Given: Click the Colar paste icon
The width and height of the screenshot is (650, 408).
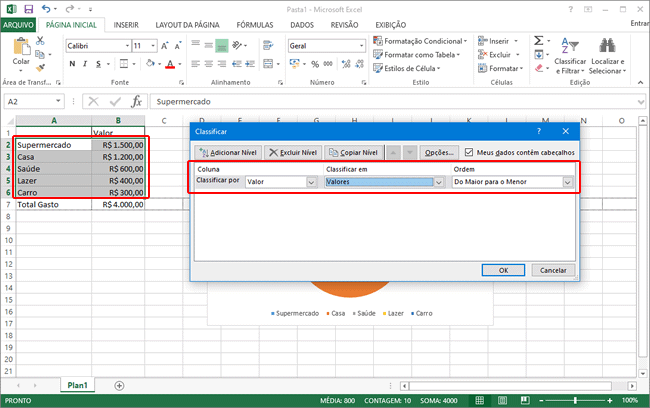Looking at the screenshot, I should pos(21,48).
